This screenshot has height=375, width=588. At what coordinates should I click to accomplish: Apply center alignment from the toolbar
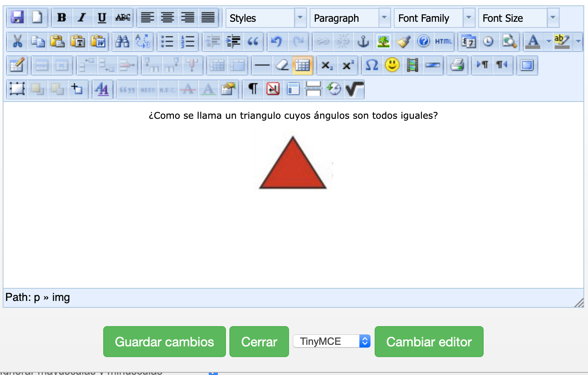167,18
